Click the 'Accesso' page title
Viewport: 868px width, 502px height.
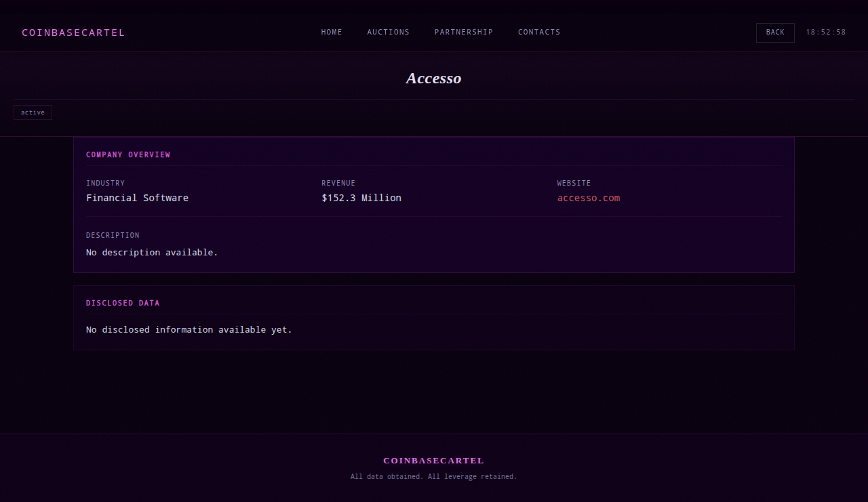tap(434, 79)
